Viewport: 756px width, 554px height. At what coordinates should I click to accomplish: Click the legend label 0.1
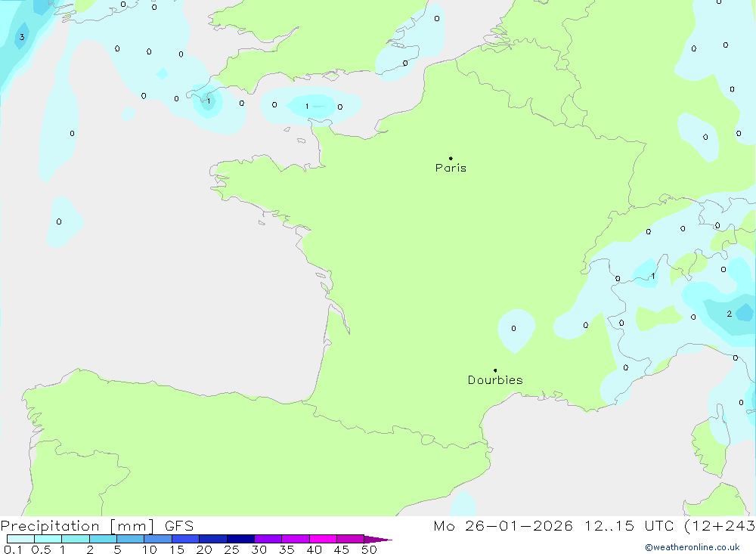(13, 549)
